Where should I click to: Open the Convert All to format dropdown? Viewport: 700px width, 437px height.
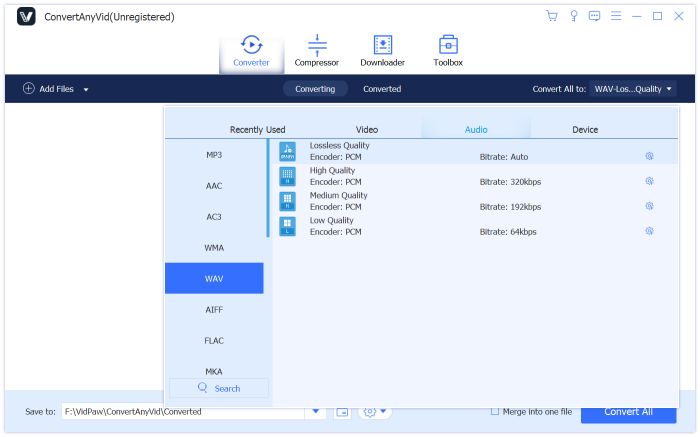(633, 89)
